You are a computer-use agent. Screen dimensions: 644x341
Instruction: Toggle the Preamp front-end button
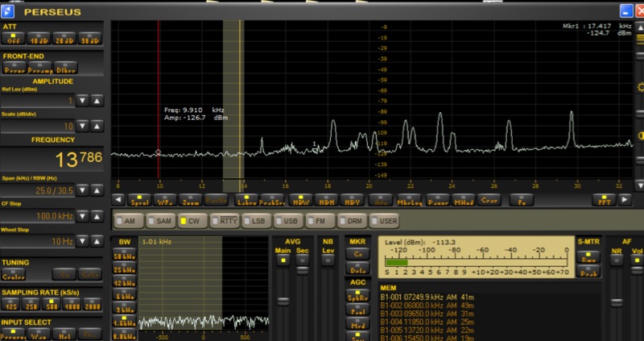(40, 68)
